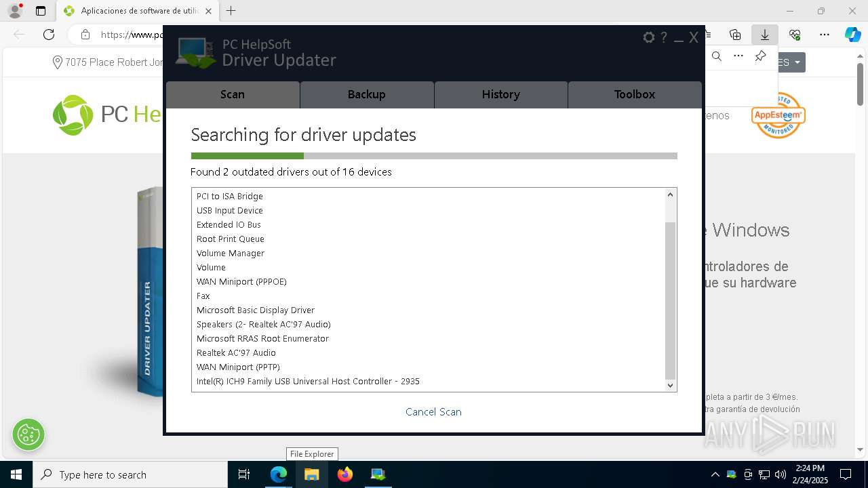
Task: Open volume control in system tray
Action: point(780,474)
